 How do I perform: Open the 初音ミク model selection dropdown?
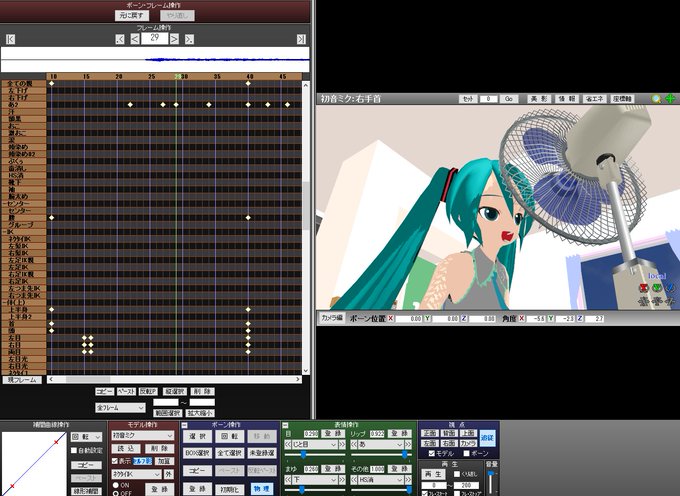coord(143,435)
